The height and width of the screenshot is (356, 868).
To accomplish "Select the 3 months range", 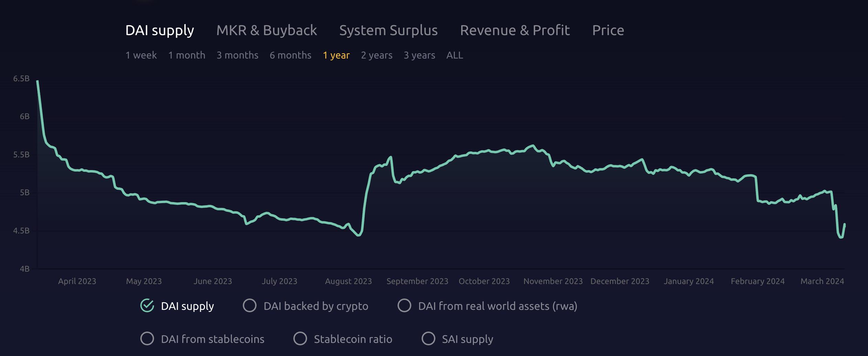I will (x=237, y=55).
